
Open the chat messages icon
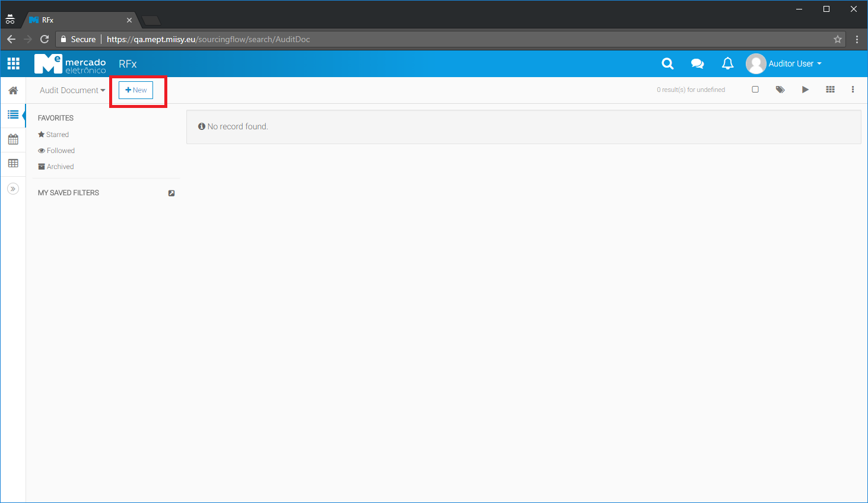(697, 63)
